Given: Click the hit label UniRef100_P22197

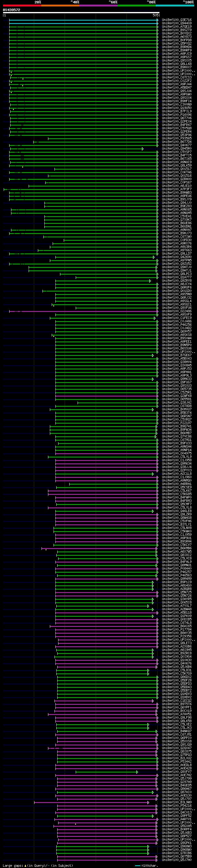Looking at the screenshot, I should [177, 423].
